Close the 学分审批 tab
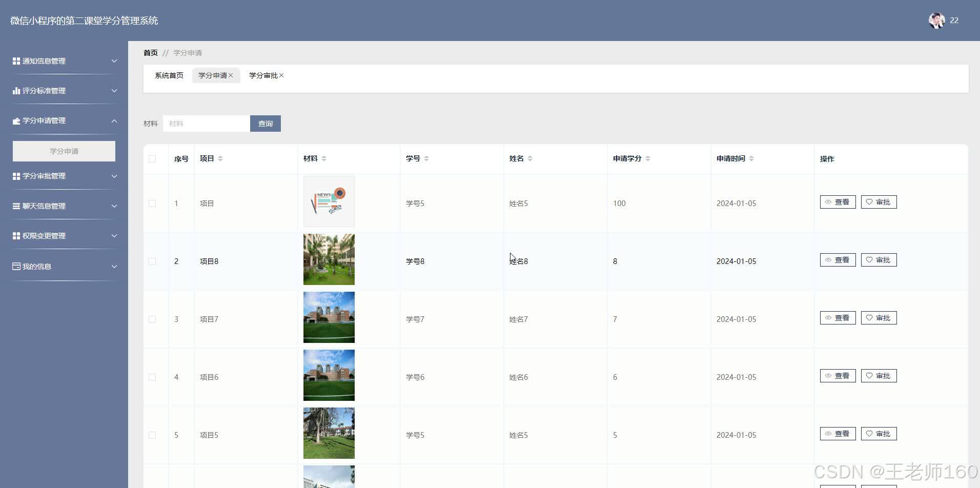The height and width of the screenshot is (488, 980). (281, 75)
